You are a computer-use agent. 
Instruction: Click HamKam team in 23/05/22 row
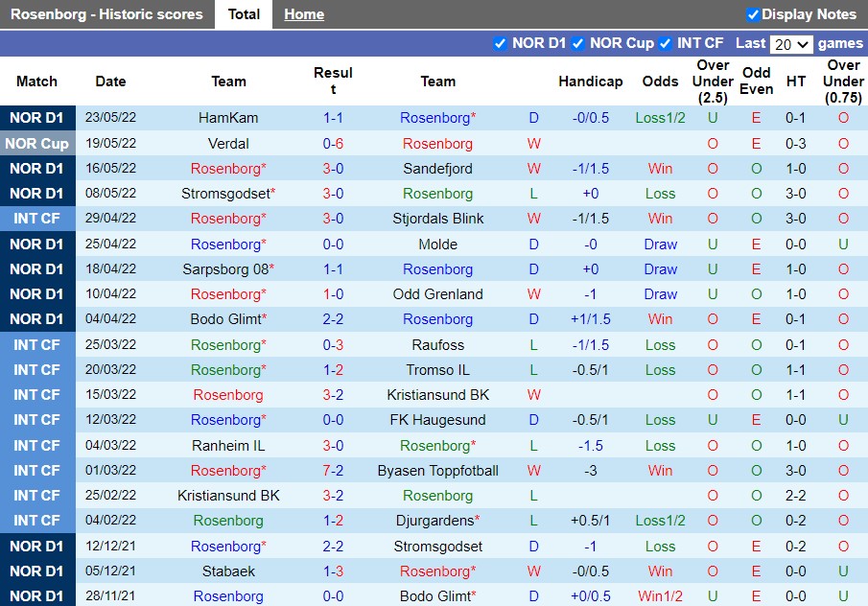(228, 118)
